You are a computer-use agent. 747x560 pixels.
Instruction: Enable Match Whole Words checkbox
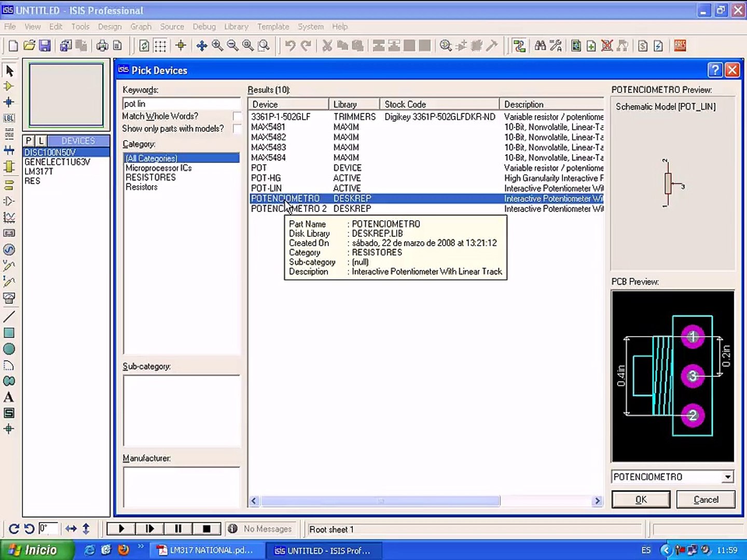(x=237, y=116)
